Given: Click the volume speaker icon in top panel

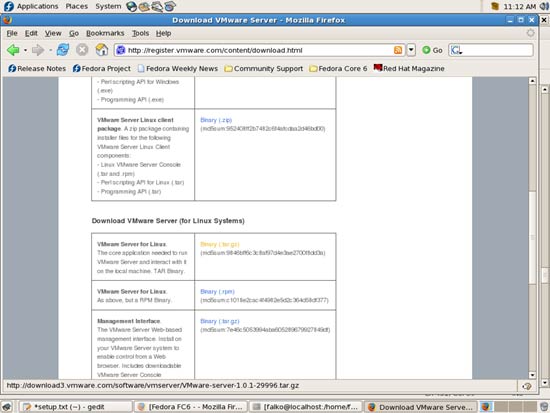Looking at the screenshot, I should (545, 6).
